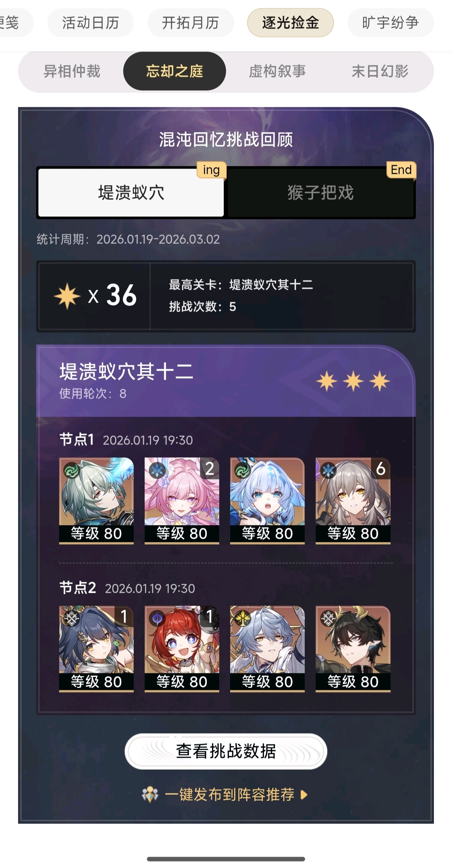The image size is (452, 868).
Task: Open the green-haired character in 节点1
Action: (x=96, y=501)
